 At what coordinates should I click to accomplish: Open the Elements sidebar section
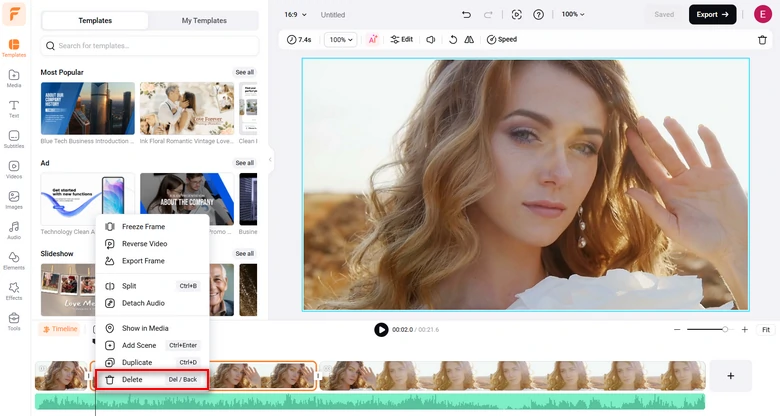(x=14, y=261)
